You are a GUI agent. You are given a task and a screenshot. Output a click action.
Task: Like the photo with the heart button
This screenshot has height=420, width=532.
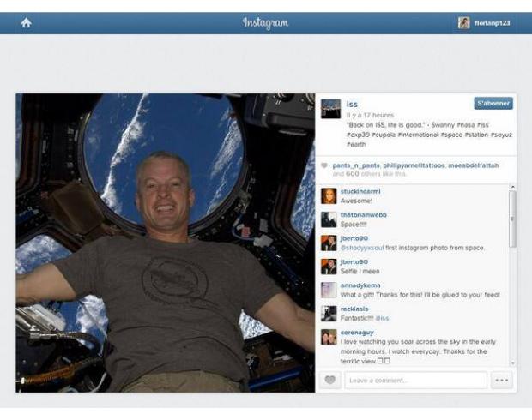[329, 380]
